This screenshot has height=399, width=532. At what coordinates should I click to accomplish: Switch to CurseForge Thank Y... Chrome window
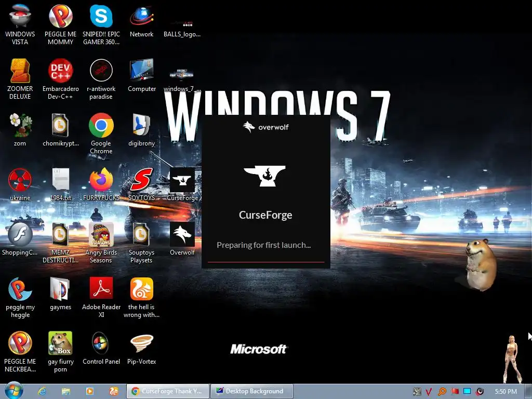pos(168,391)
